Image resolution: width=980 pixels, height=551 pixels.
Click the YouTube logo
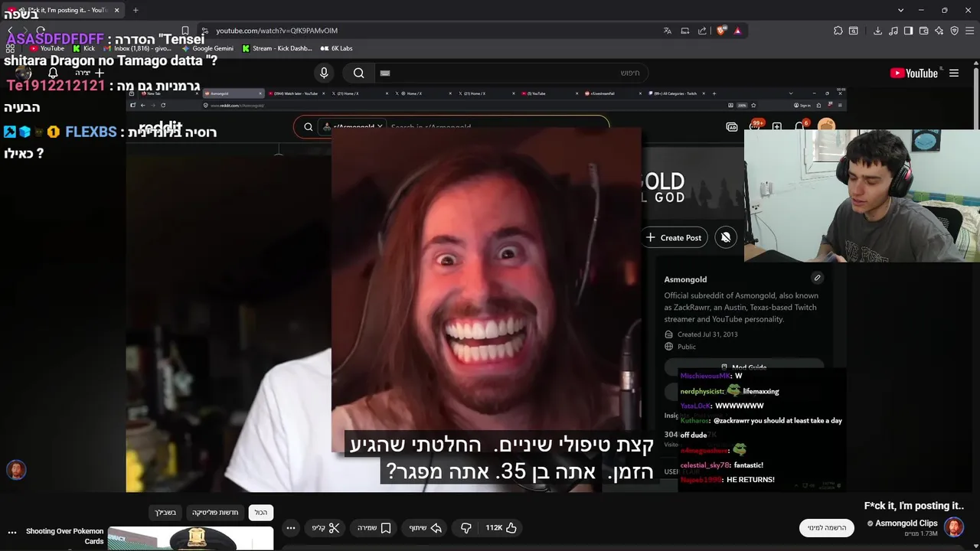914,73
